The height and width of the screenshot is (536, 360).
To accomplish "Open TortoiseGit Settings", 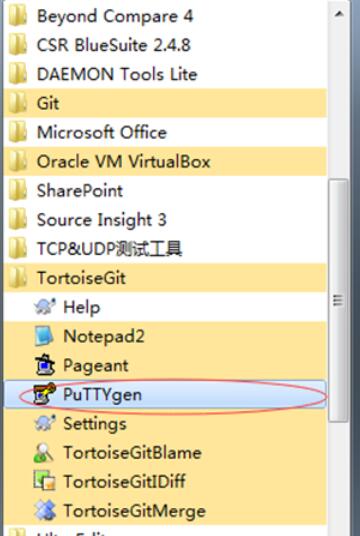I will 165,424.
